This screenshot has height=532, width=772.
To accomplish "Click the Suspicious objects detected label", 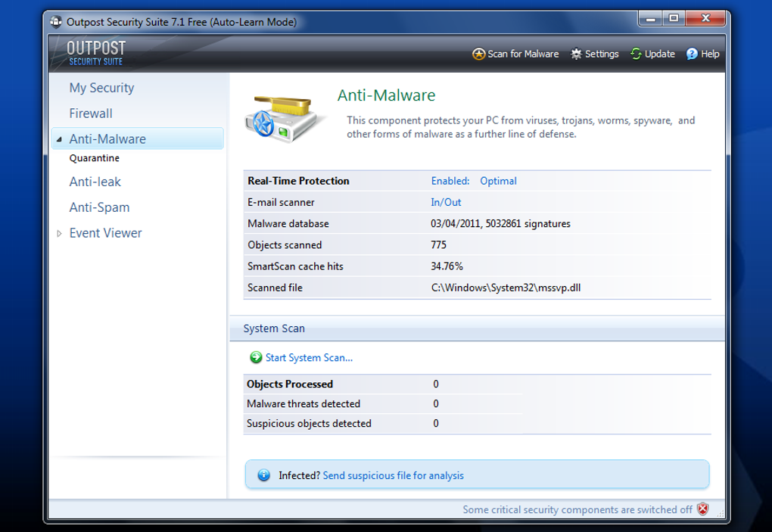I will (310, 424).
